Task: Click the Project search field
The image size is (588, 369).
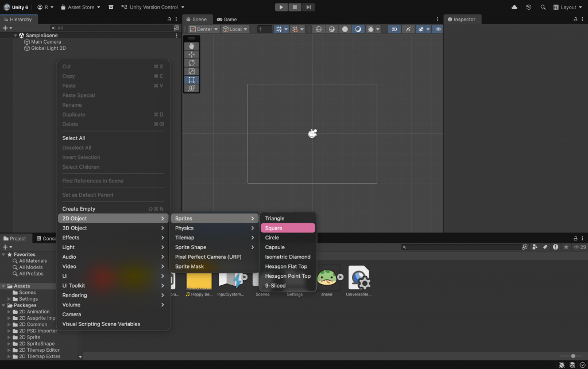Action: click(461, 247)
